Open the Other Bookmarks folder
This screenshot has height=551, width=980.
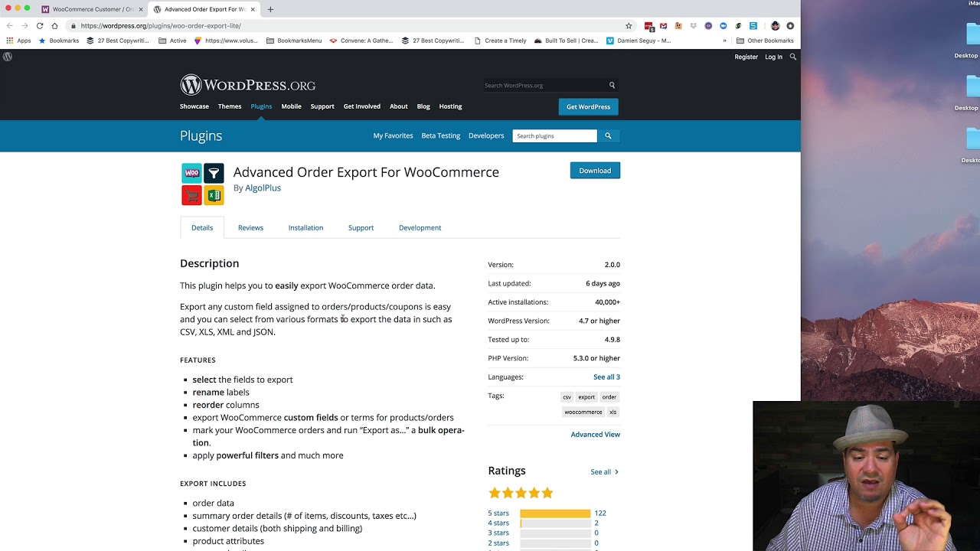(x=765, y=41)
